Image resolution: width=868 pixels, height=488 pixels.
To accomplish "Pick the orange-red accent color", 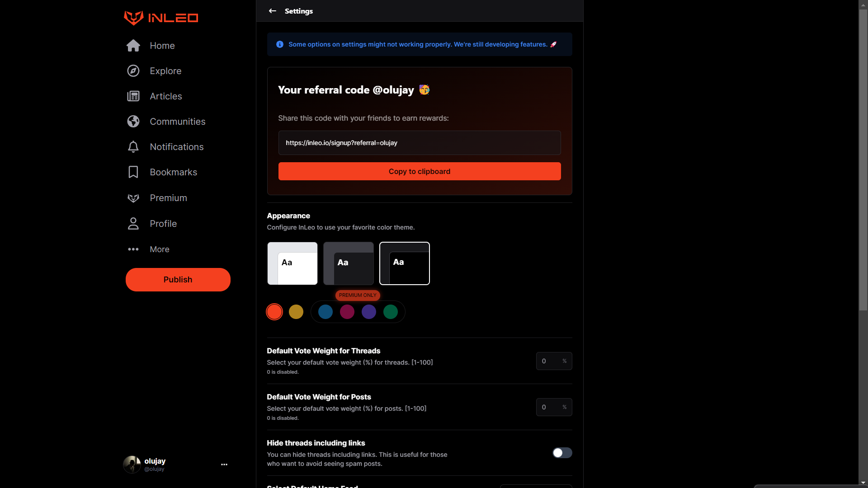I will [x=274, y=312].
